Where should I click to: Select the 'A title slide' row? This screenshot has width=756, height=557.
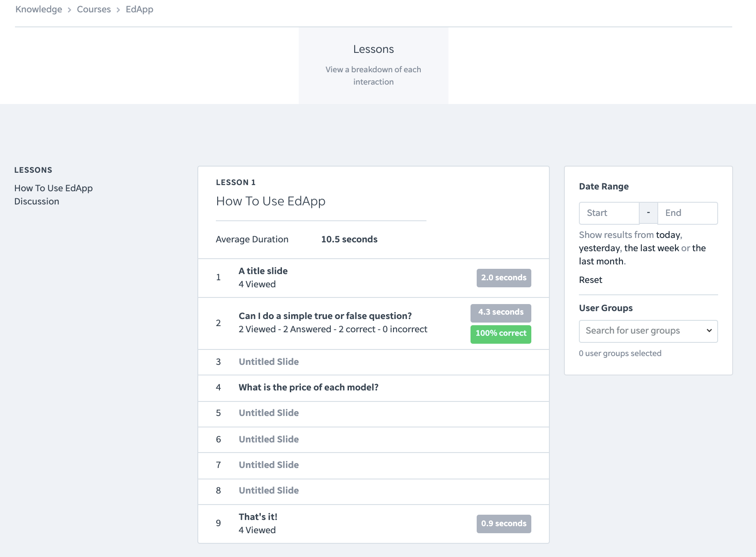click(x=374, y=278)
